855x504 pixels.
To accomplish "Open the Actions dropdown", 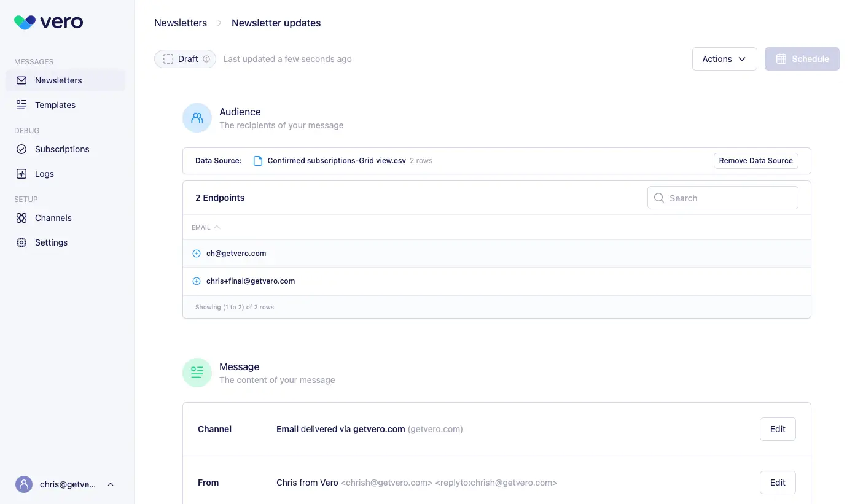I will (725, 59).
